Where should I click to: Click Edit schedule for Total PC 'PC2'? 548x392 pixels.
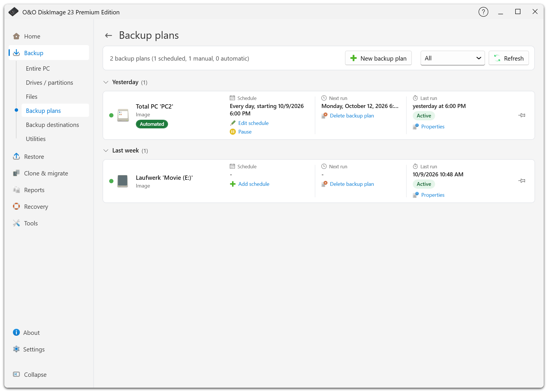[x=249, y=123]
